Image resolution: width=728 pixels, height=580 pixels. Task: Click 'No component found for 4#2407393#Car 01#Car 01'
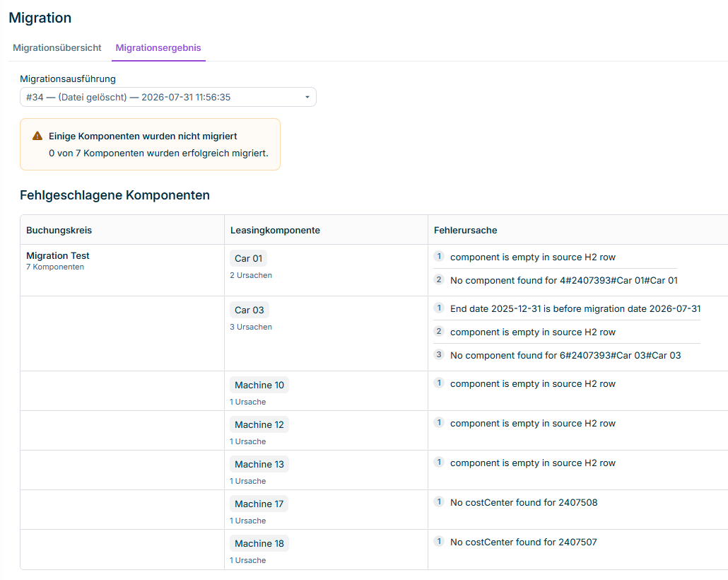pos(563,280)
